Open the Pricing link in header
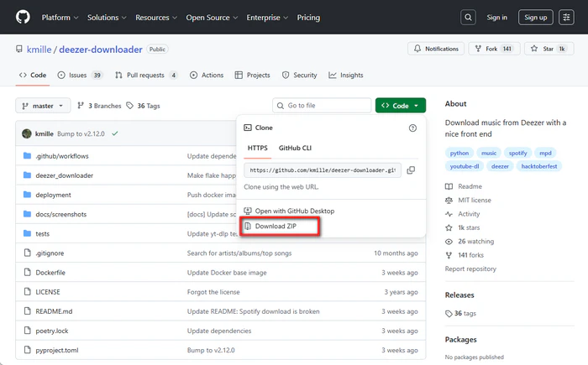The width and height of the screenshot is (588, 365). coord(308,18)
